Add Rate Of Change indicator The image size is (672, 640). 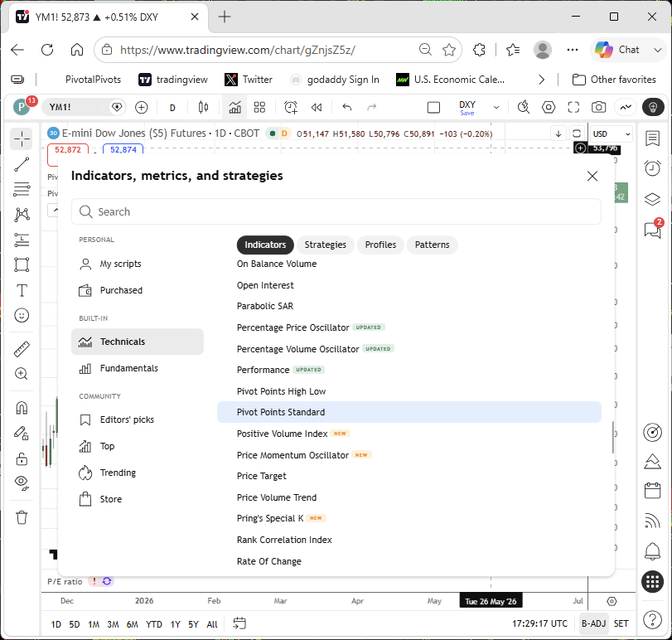coord(409,561)
